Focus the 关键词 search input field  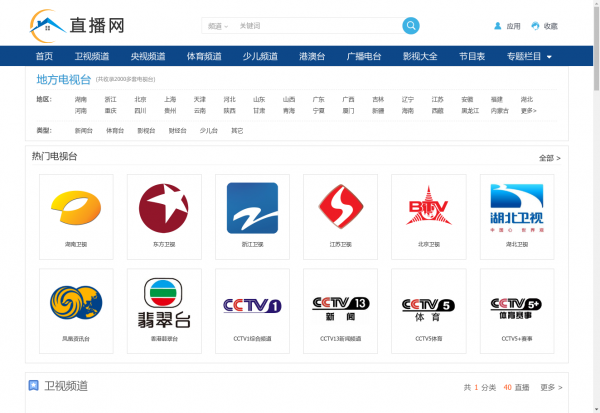(318, 26)
